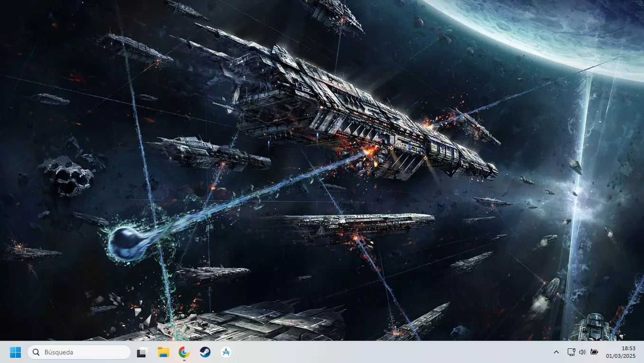The width and height of the screenshot is (644, 363).
Task: Click the volume speaker icon
Action: pyautogui.click(x=582, y=352)
